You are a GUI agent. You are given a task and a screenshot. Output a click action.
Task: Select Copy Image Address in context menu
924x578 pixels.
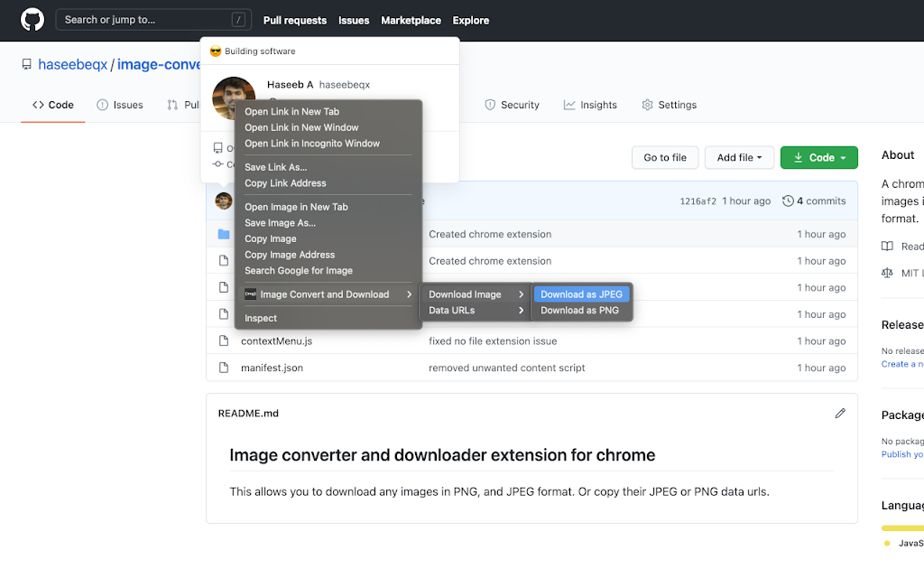(x=290, y=255)
